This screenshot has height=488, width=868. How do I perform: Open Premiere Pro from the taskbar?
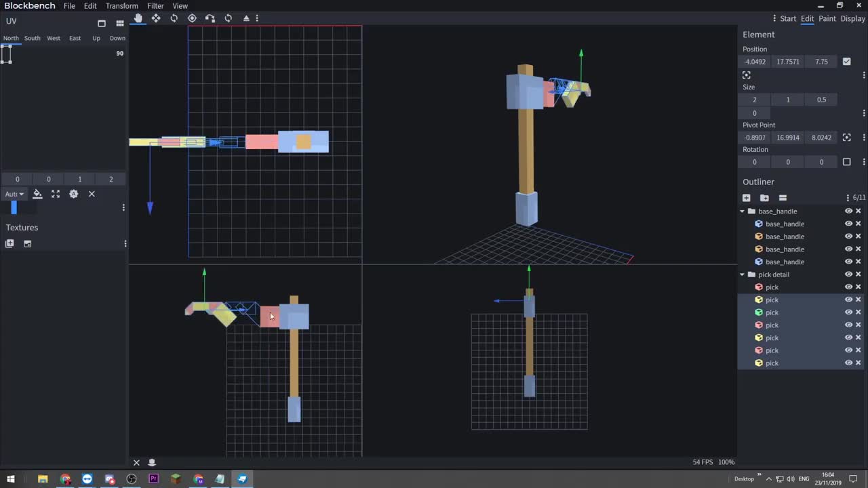(x=153, y=479)
